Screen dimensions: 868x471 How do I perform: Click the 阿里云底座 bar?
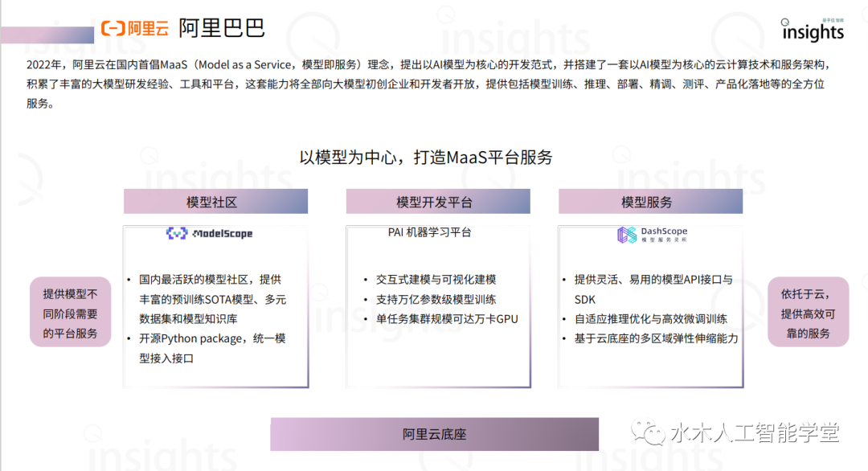pyautogui.click(x=434, y=434)
